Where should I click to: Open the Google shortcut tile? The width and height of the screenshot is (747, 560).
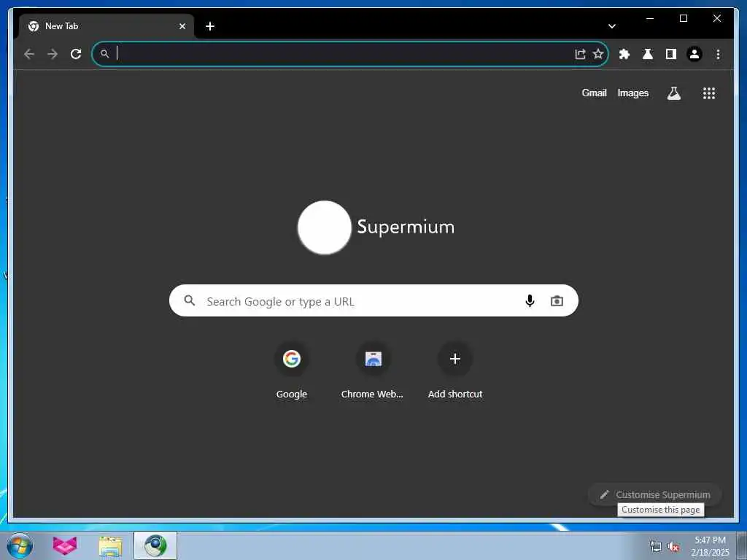coord(292,372)
